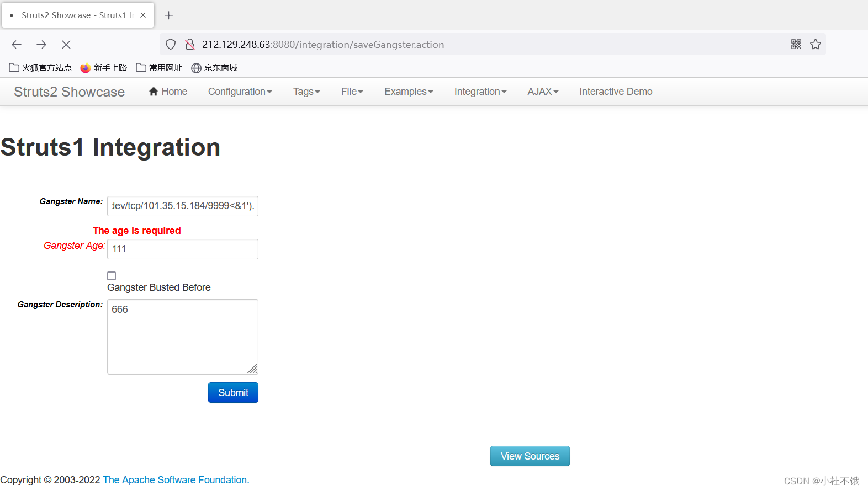Go back to the previous page
This screenshot has height=491, width=868.
click(17, 45)
